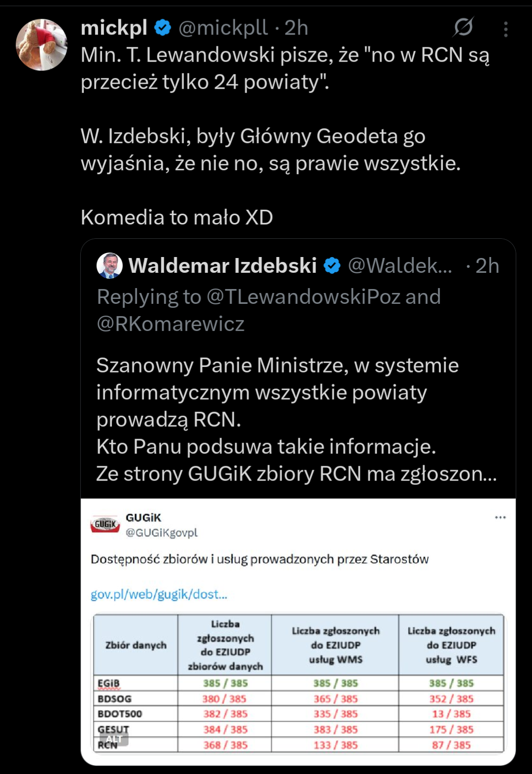Screen dimensions: 532x774
Task: Open the three-dot more menu on mickpl's post
Action: coord(505,30)
